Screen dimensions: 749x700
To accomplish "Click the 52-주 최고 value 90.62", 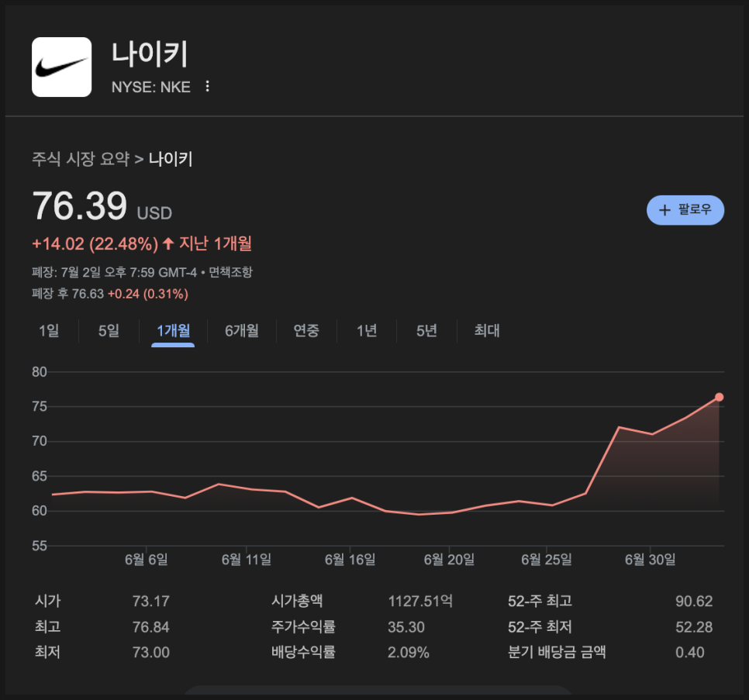I will (694, 601).
